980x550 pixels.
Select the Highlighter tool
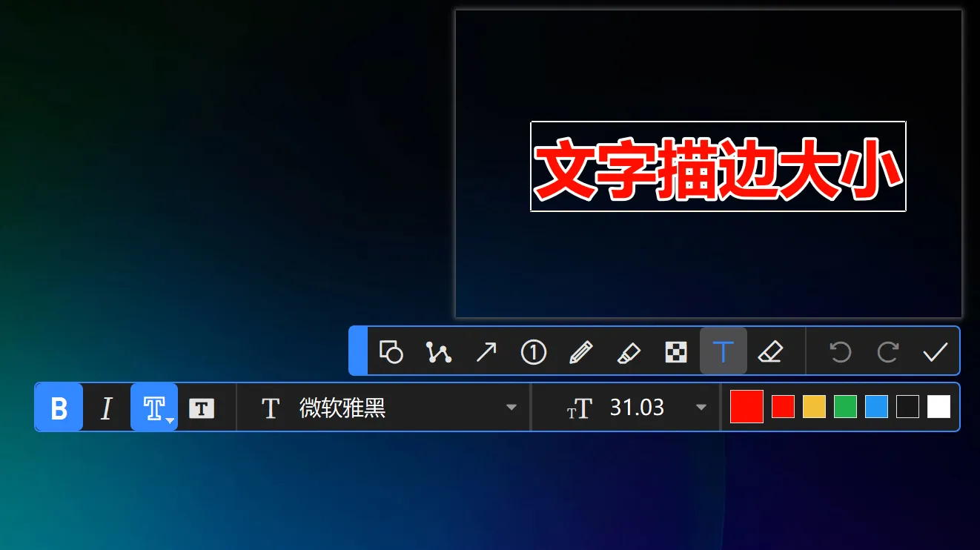[629, 351]
